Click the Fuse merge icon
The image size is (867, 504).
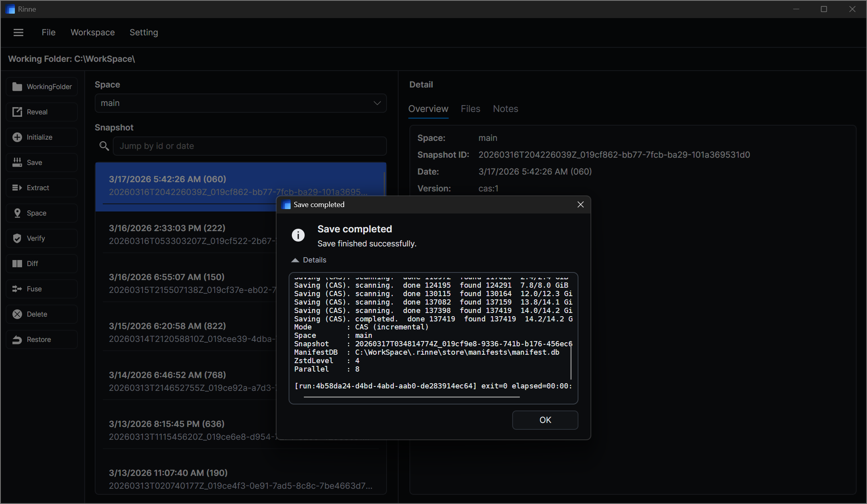tap(17, 289)
